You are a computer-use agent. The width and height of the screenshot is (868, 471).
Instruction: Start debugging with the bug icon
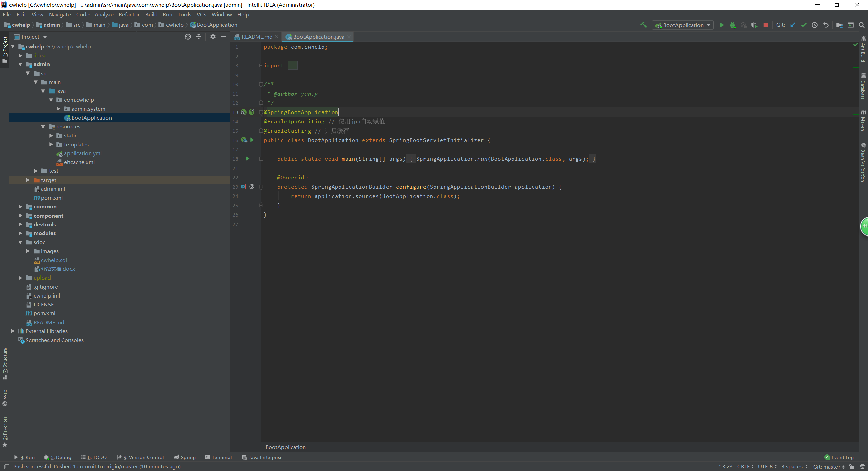pyautogui.click(x=732, y=25)
